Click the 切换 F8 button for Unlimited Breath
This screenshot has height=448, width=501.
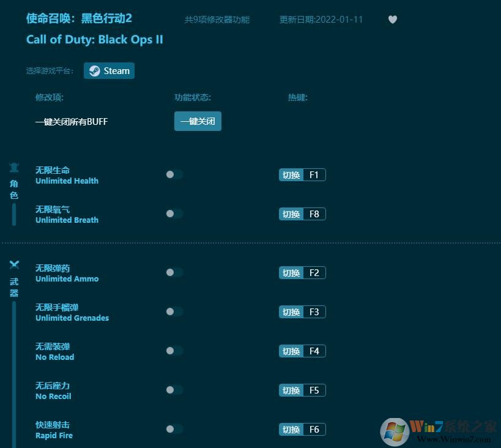coord(302,214)
